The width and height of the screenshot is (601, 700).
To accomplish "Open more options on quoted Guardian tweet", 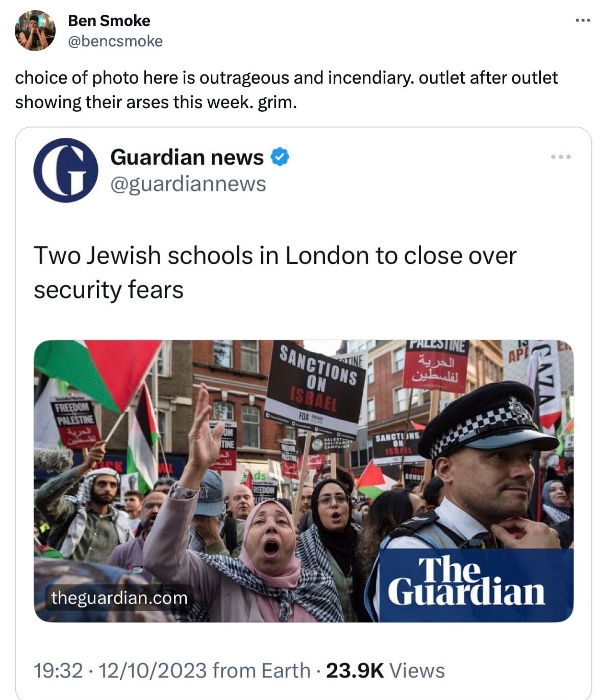I will (x=561, y=157).
